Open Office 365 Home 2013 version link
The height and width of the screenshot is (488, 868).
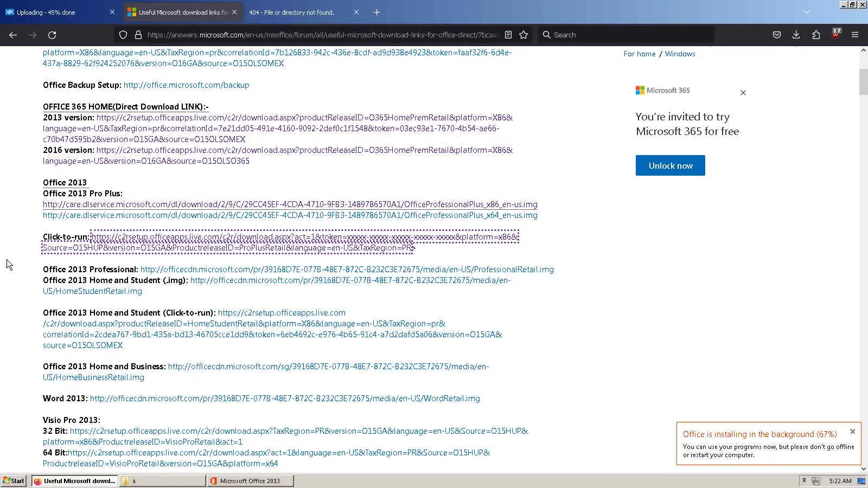(278, 129)
